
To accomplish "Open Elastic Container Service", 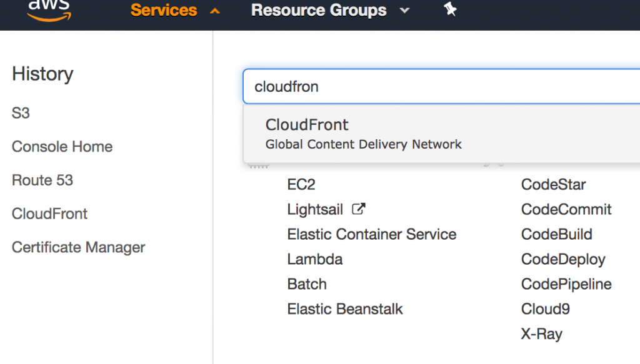I will tap(372, 234).
